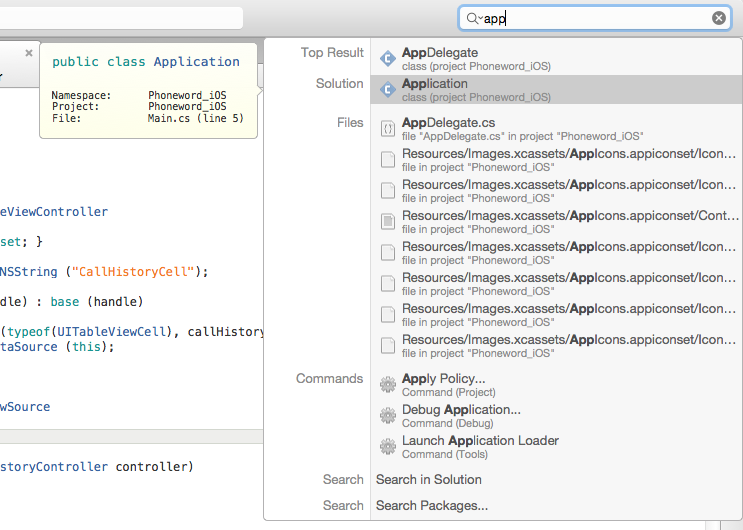Click the AppDelegate class icon

coord(388,59)
